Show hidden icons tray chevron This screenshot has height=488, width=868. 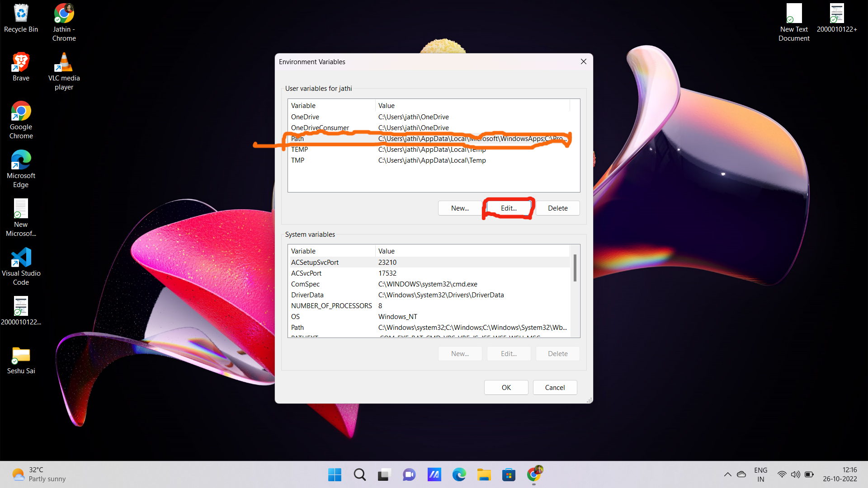pyautogui.click(x=727, y=474)
